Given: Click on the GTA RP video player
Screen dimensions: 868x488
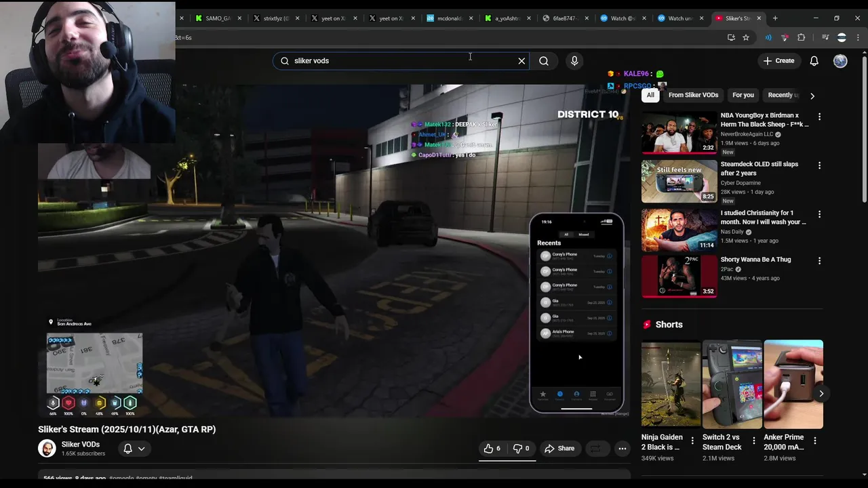Looking at the screenshot, I should [334, 251].
